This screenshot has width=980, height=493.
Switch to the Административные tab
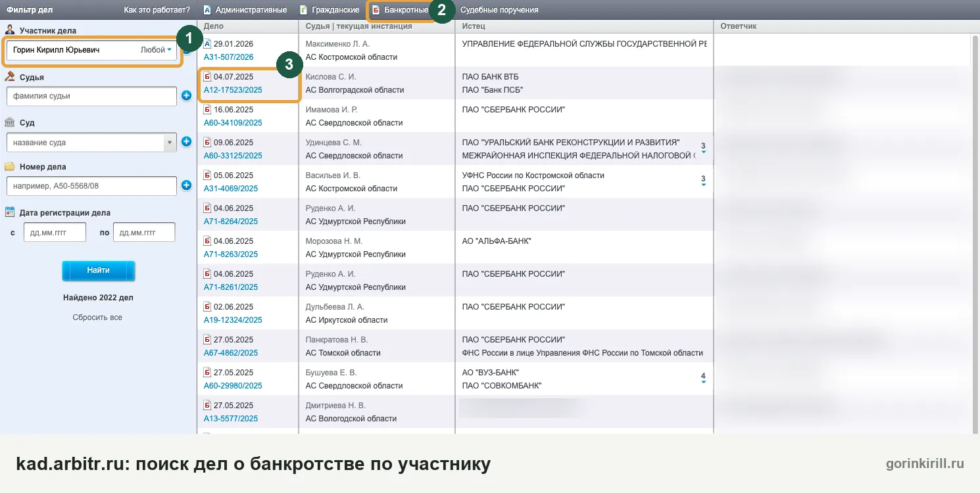point(245,10)
